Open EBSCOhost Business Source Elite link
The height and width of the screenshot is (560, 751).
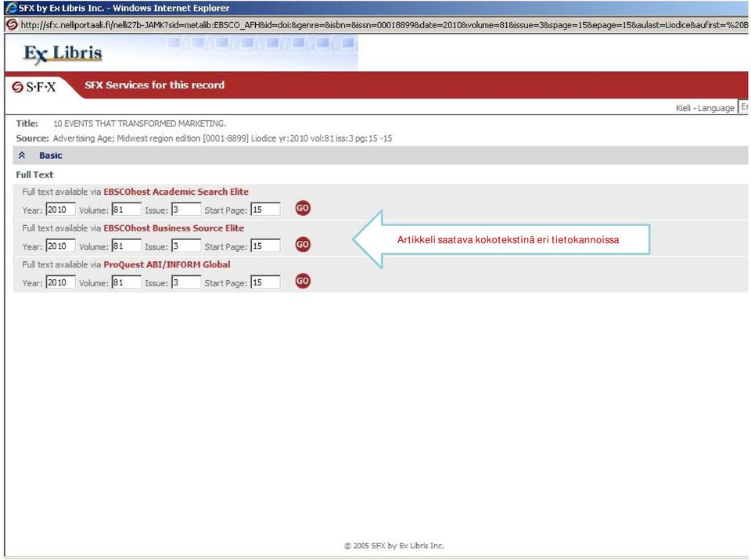click(x=174, y=228)
